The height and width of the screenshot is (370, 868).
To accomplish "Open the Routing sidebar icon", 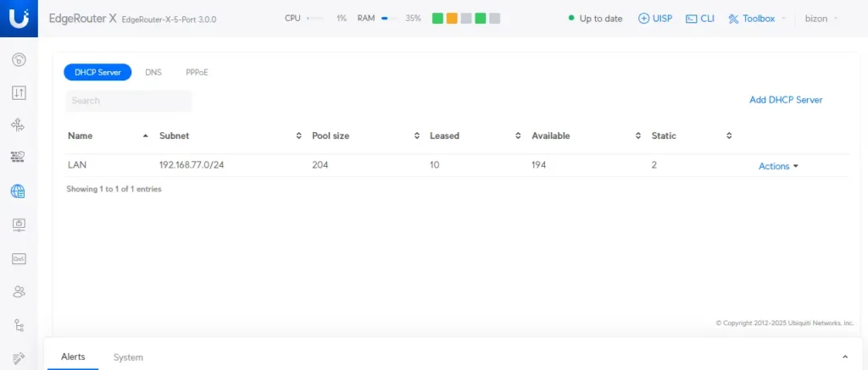I will click(x=19, y=125).
